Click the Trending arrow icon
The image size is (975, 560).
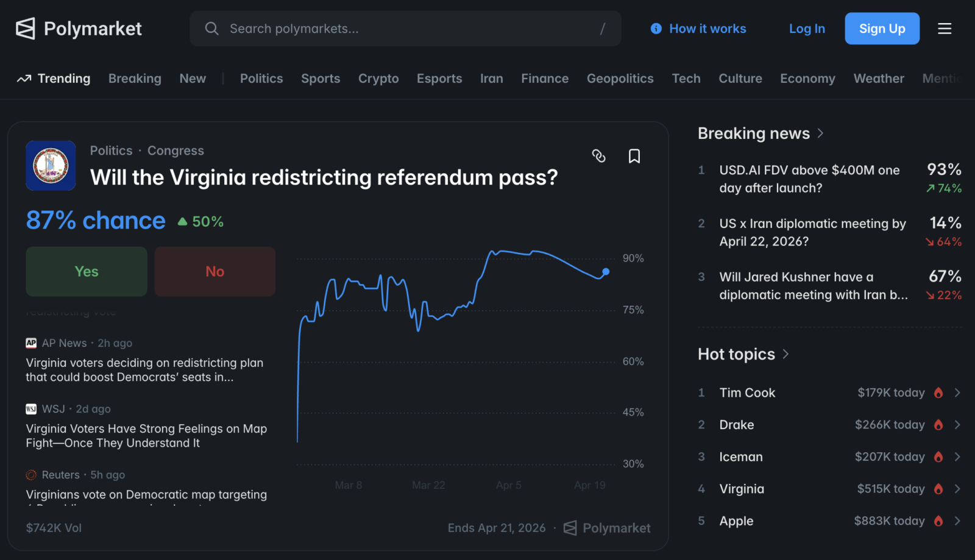click(x=24, y=79)
